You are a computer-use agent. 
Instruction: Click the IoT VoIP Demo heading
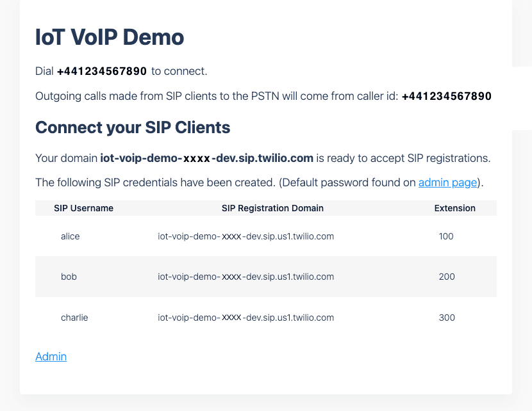[109, 37]
